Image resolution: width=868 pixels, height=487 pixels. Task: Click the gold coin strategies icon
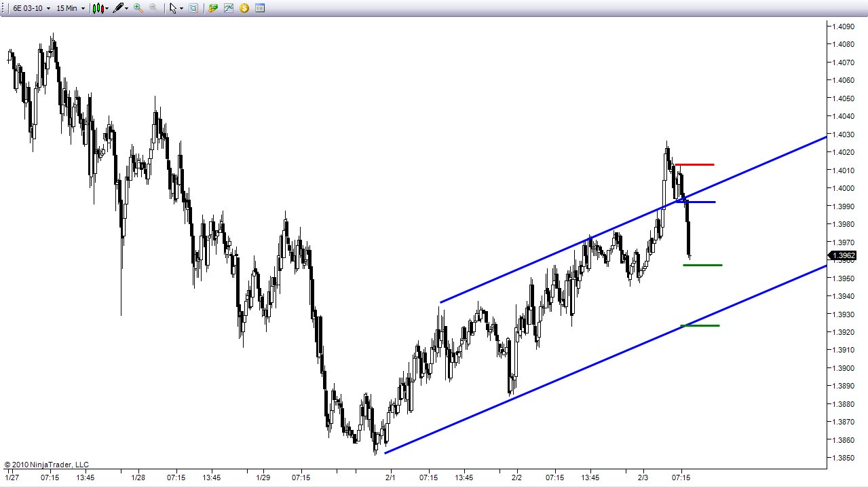pyautogui.click(x=244, y=8)
